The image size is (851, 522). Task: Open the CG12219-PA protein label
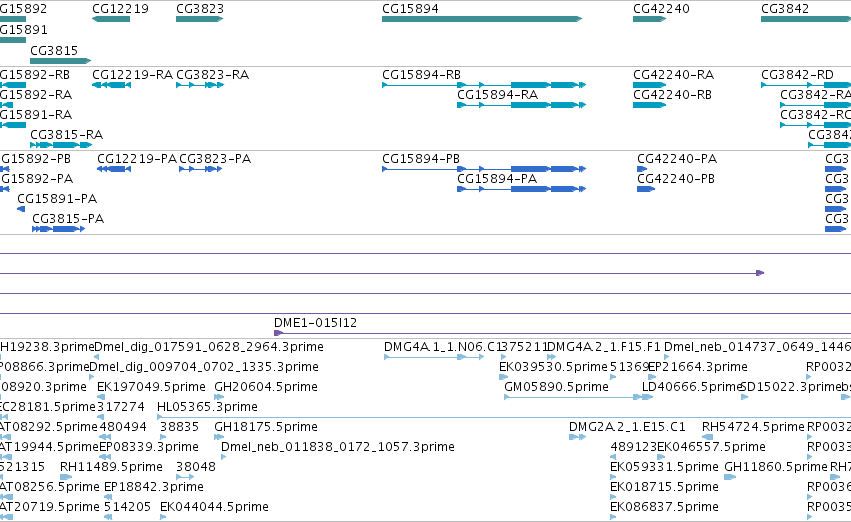(137, 159)
